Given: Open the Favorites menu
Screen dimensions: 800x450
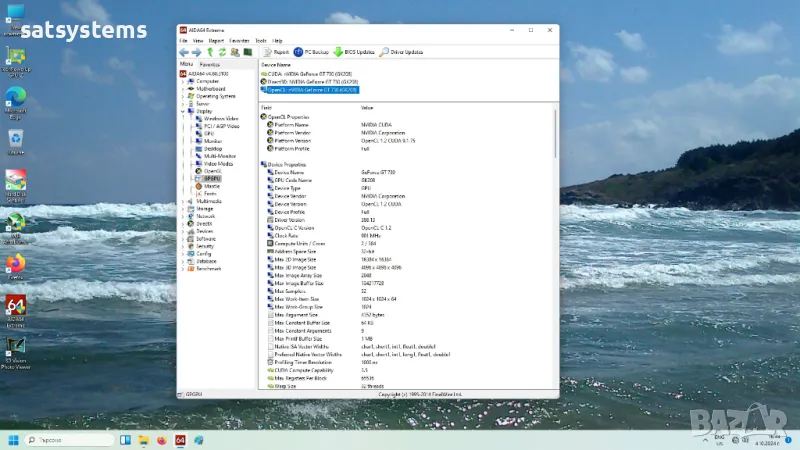Looking at the screenshot, I should (x=239, y=41).
